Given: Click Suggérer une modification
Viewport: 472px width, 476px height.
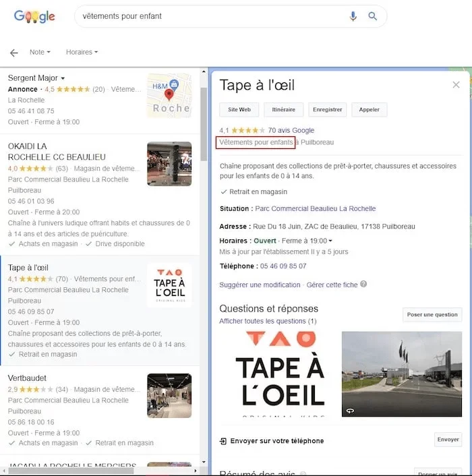Looking at the screenshot, I should click(x=260, y=285).
